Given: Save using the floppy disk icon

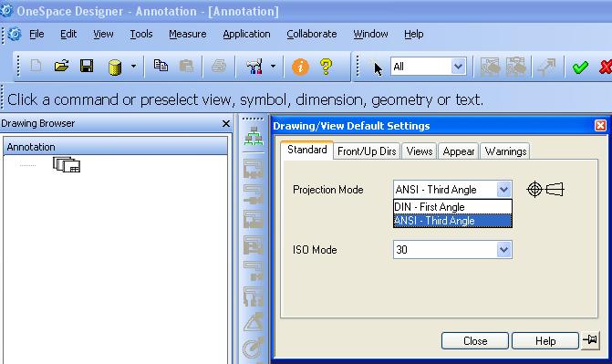Looking at the screenshot, I should tap(87, 66).
